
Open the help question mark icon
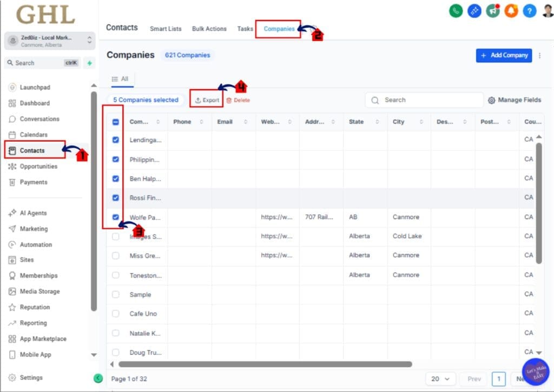click(529, 11)
